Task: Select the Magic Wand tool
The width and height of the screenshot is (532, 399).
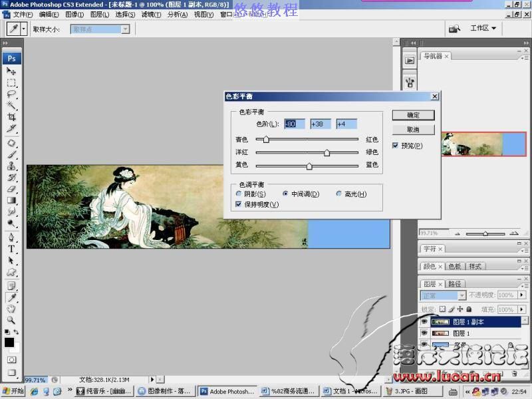Action: tap(11, 105)
